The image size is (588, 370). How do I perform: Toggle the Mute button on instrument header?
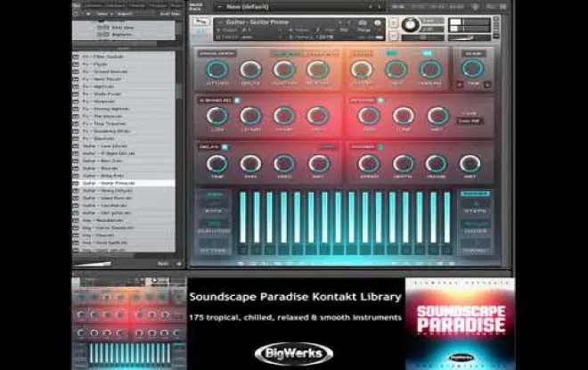(x=393, y=36)
